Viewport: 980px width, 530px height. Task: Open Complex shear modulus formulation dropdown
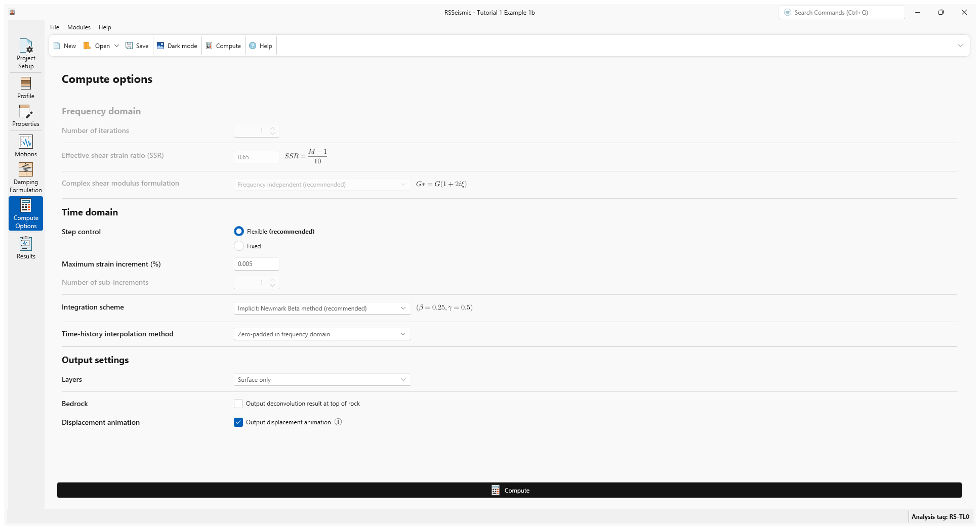pos(322,184)
